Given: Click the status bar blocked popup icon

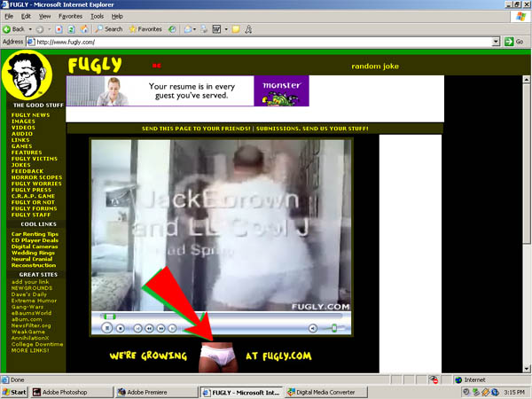Looking at the screenshot, I should tap(434, 379).
